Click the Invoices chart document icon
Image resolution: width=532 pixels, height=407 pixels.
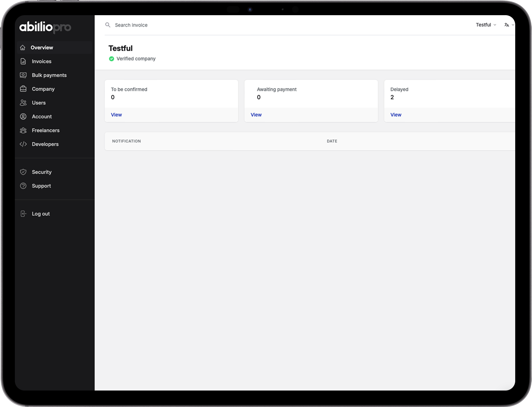click(x=23, y=61)
